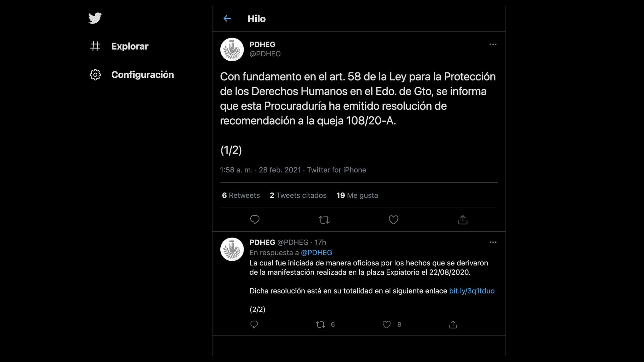Go back using the arrow beside Hilo
Viewport: 644px width, 362px height.
tap(227, 19)
